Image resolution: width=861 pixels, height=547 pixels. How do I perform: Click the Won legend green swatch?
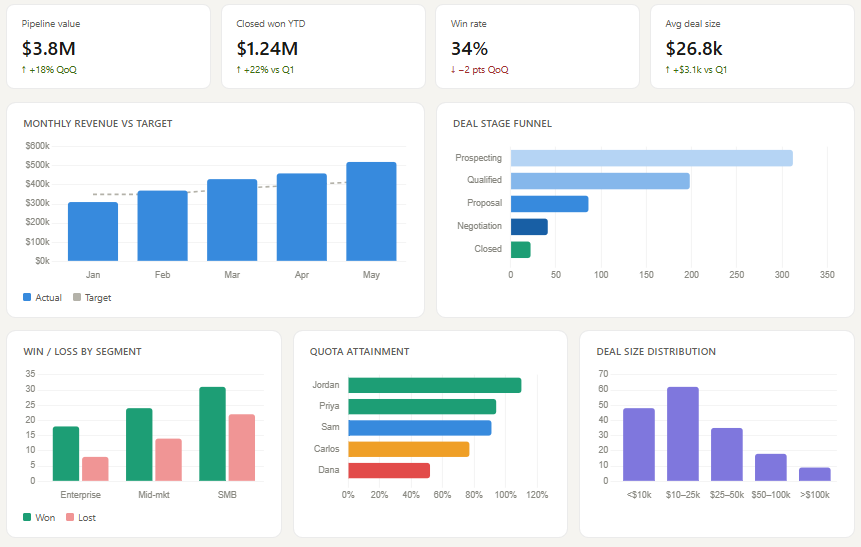coord(27,517)
